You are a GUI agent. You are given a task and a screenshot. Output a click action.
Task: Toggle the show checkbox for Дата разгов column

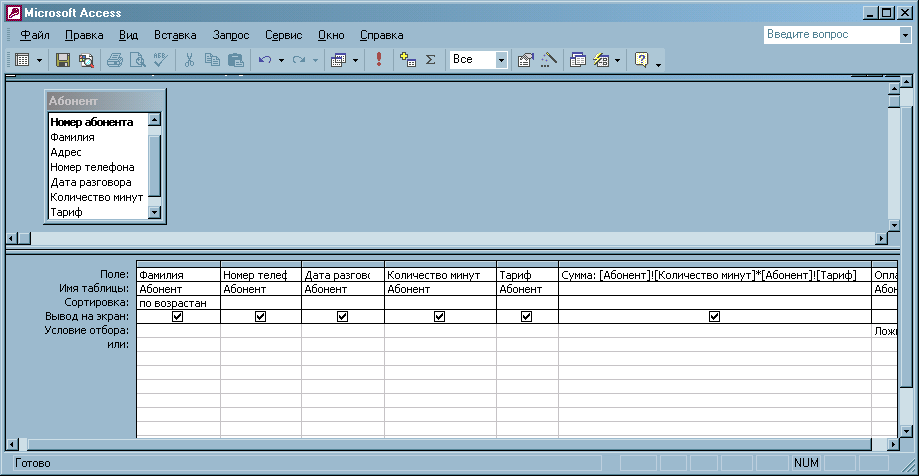342,317
